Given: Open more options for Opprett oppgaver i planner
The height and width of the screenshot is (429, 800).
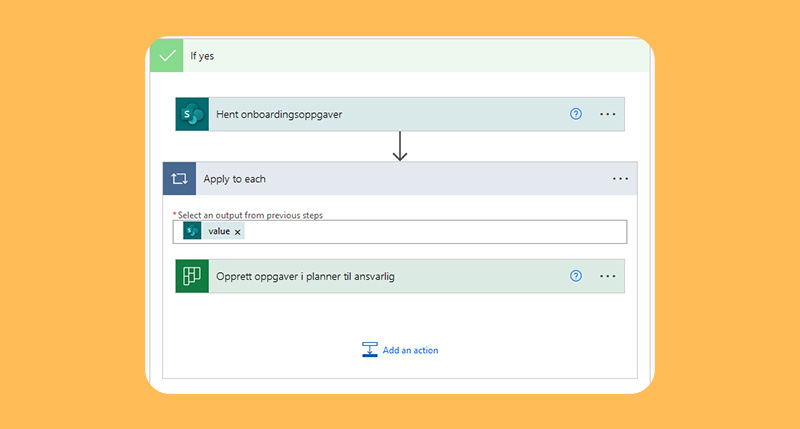Looking at the screenshot, I should 608,276.
